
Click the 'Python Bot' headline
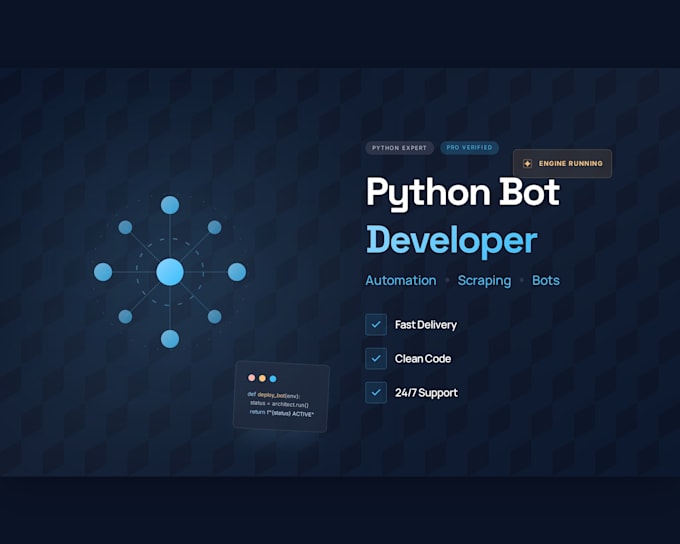click(463, 193)
